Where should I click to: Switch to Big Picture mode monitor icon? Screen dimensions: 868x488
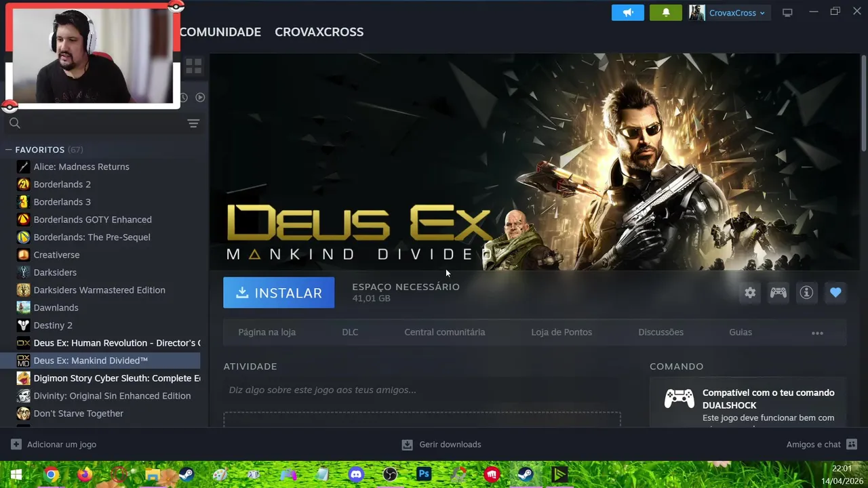[x=787, y=12]
